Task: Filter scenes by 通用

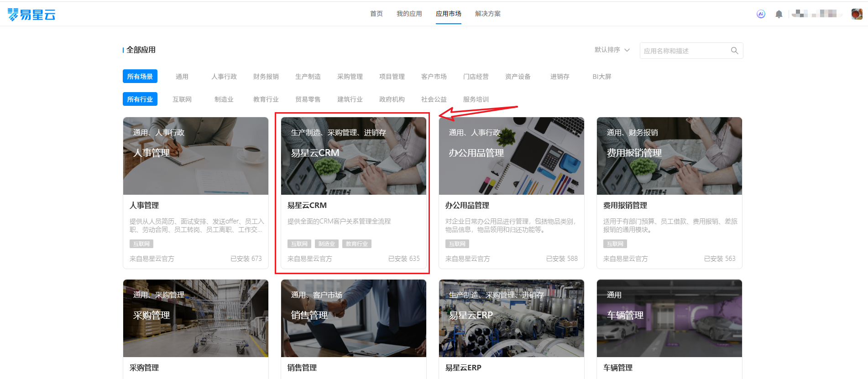Action: tap(182, 77)
